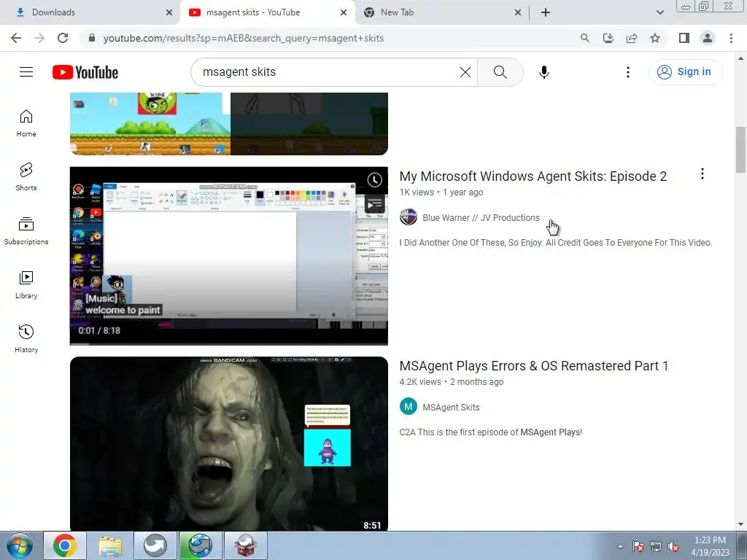747x560 pixels.
Task: Click the YouTube logo
Action: (85, 72)
